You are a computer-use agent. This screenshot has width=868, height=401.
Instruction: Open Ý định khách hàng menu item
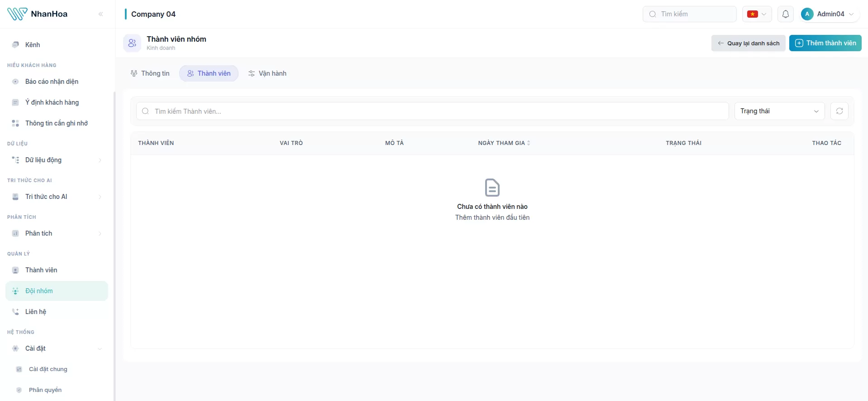click(57, 102)
